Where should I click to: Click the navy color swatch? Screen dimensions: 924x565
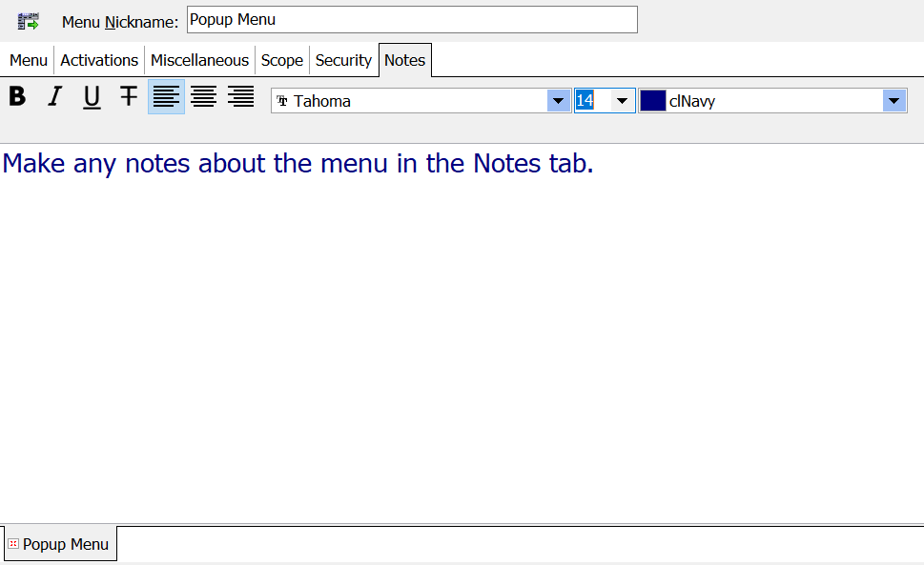652,101
